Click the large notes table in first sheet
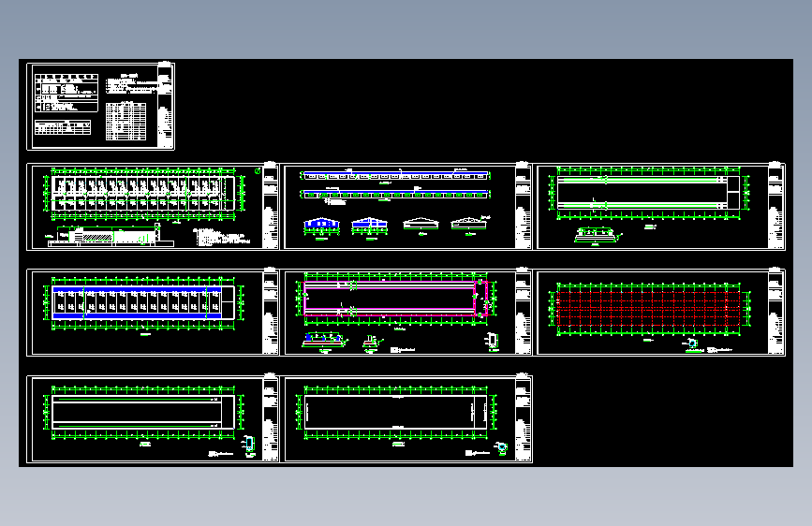The image size is (812, 526). (66, 93)
